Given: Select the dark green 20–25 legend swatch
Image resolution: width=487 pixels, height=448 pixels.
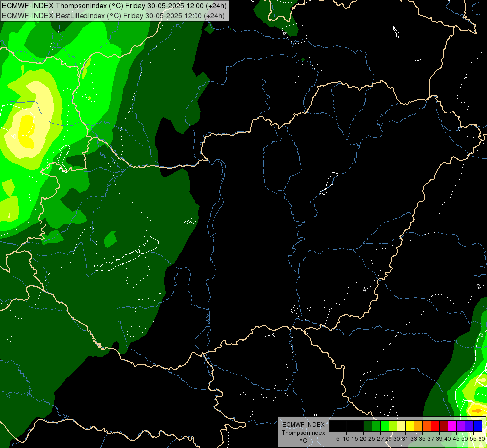Looking at the screenshot, I should point(368,426).
